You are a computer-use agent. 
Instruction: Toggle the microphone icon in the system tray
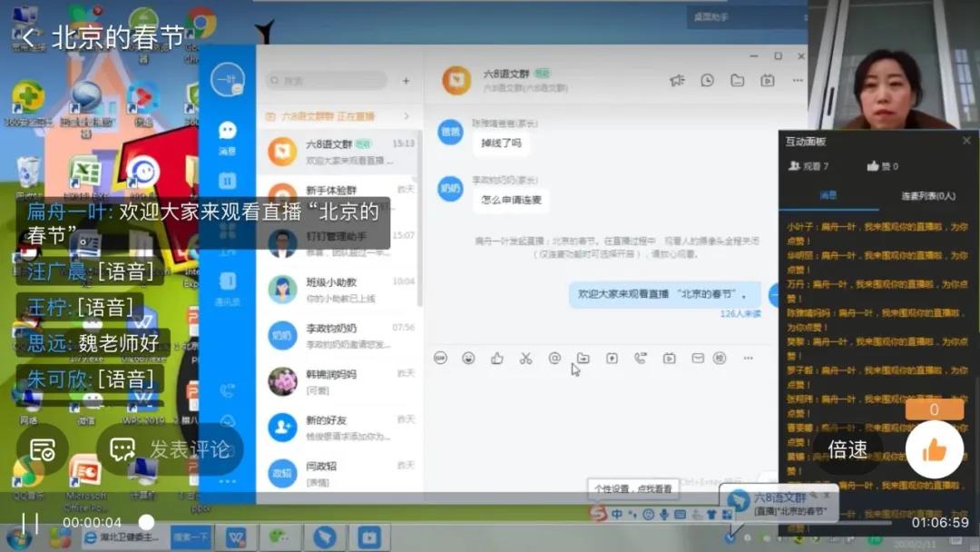click(663, 515)
